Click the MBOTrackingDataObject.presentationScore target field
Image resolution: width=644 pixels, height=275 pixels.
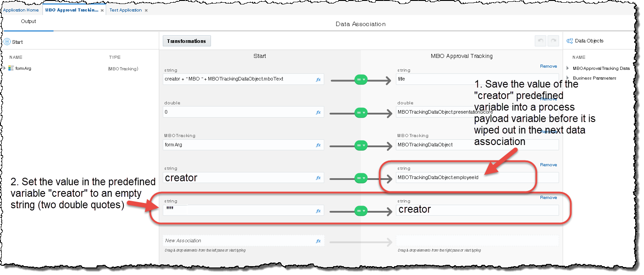(x=477, y=112)
